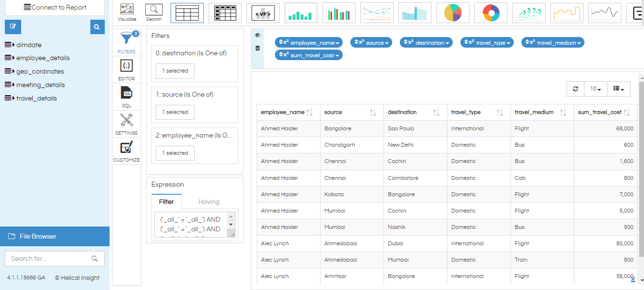Open source filter's 1 selected button
Viewport: 644px width, 290px height.
click(175, 112)
